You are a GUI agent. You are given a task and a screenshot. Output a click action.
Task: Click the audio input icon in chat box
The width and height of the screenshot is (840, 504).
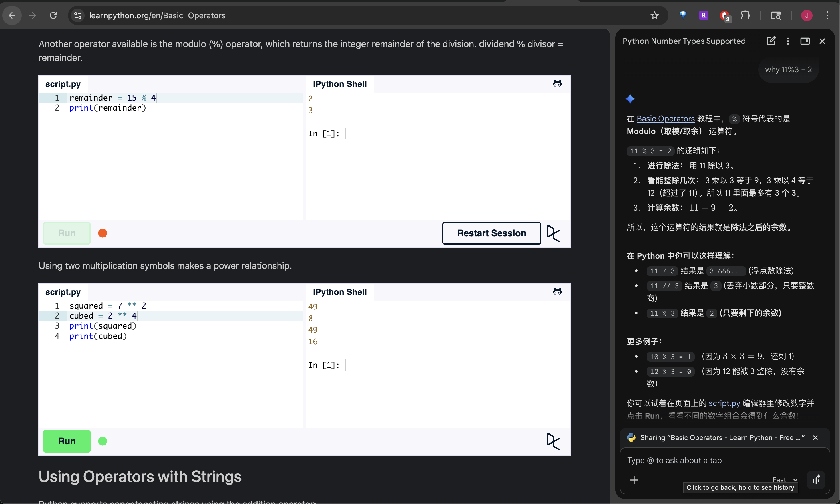[816, 479]
